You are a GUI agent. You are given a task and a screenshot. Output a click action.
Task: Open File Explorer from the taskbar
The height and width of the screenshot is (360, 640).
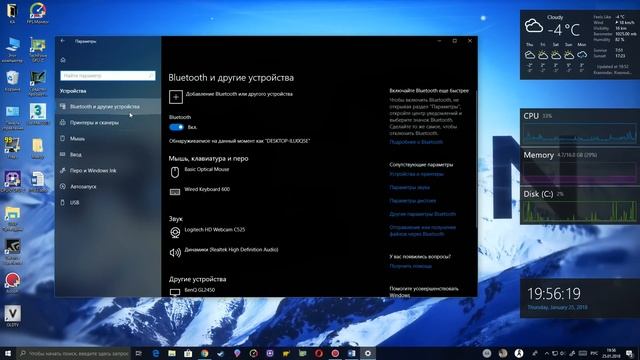[x=172, y=353]
